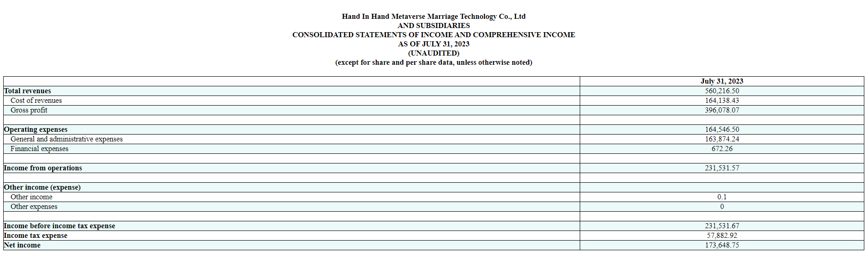
Task: Click the July 31, 2023 column header
Action: click(x=722, y=81)
